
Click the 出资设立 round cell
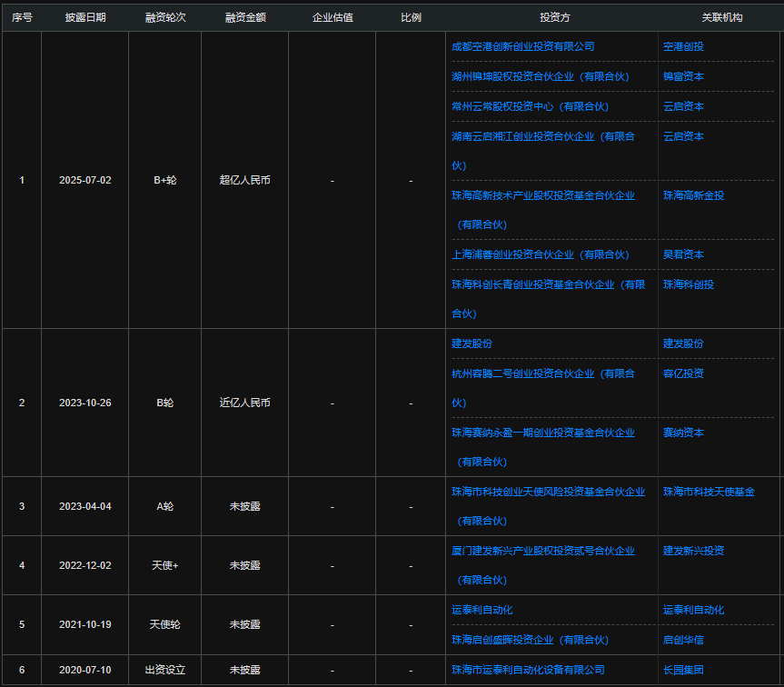[x=165, y=670]
